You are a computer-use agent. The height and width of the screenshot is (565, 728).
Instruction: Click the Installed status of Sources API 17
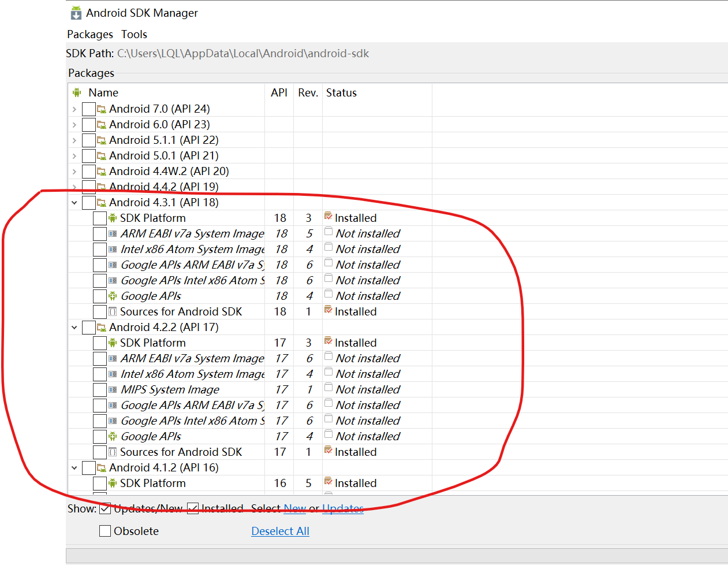point(356,452)
